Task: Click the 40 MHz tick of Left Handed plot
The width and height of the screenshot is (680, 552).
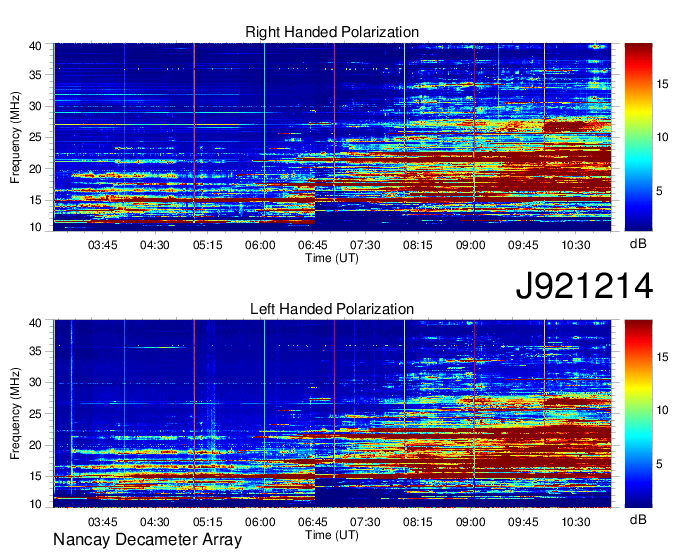Action: (35, 322)
